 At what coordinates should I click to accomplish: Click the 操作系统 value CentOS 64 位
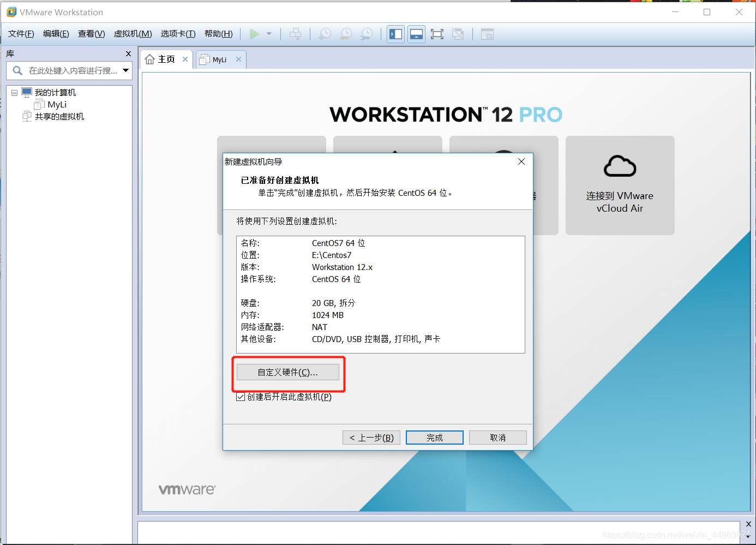tap(336, 279)
